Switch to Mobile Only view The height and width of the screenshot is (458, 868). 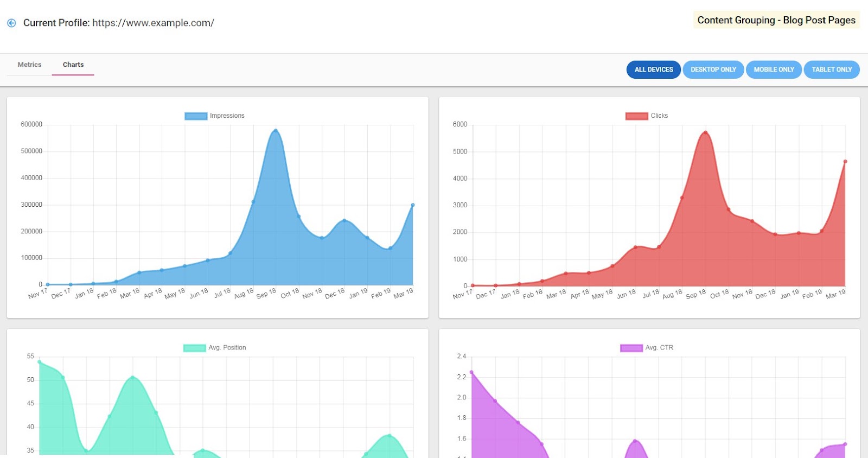(774, 69)
